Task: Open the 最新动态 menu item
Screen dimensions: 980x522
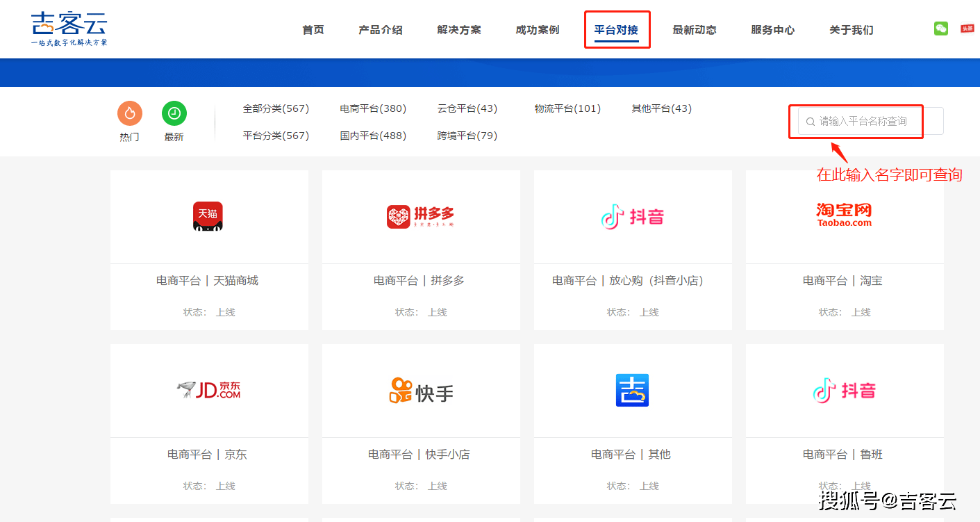Action: point(695,30)
